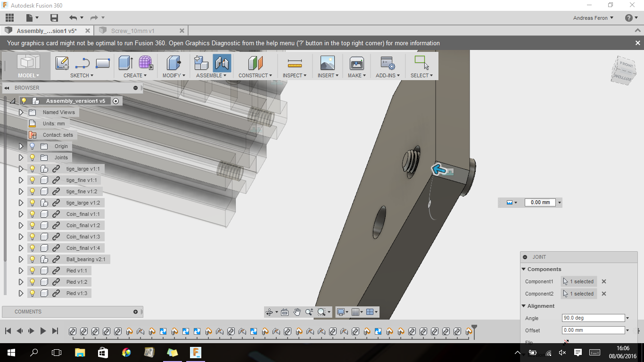Collapse the Alignment section in Joint panel
This screenshot has width=644, height=362.
click(524, 306)
